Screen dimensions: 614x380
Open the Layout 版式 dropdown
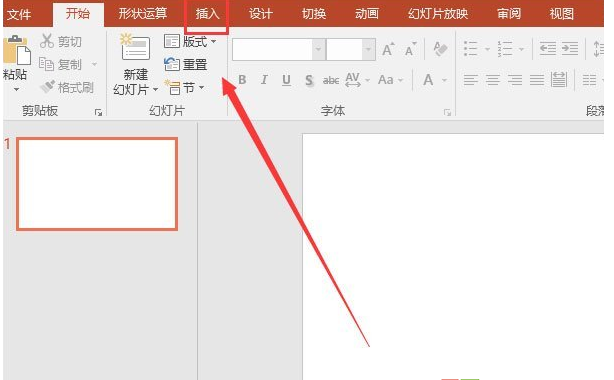[x=190, y=41]
